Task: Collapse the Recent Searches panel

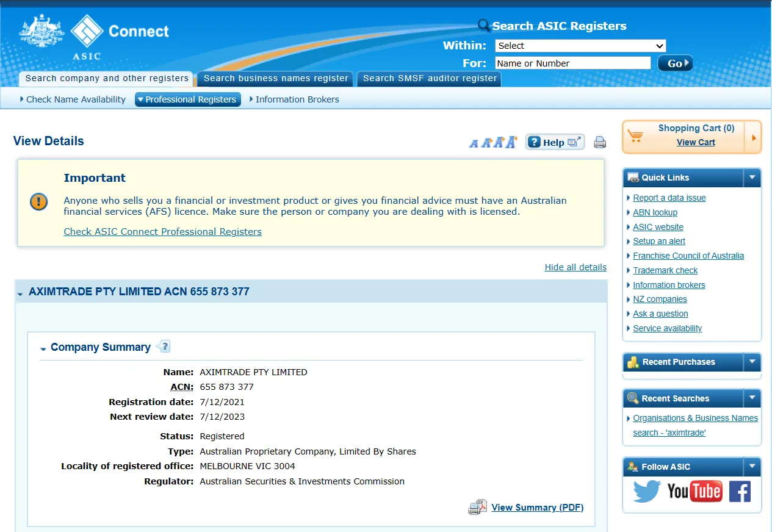Action: click(x=752, y=398)
